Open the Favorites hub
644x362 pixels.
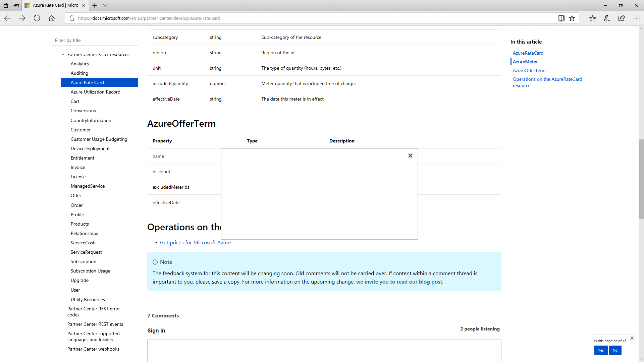(x=592, y=18)
